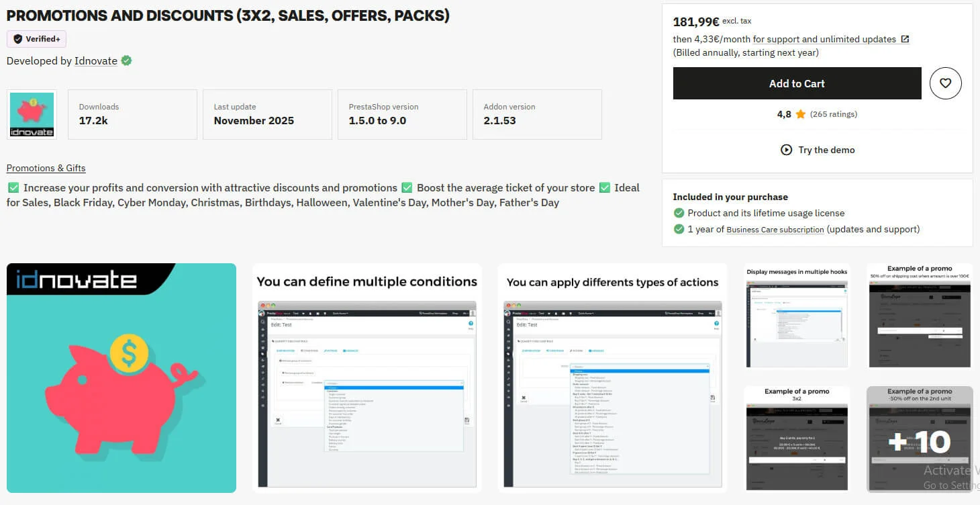Viewport: 980px width, 505px height.
Task: Click the play icon next to Try the demo
Action: click(786, 150)
